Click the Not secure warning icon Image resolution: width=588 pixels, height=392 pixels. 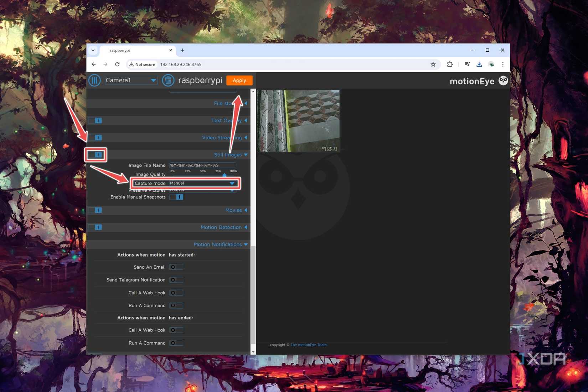pyautogui.click(x=131, y=65)
